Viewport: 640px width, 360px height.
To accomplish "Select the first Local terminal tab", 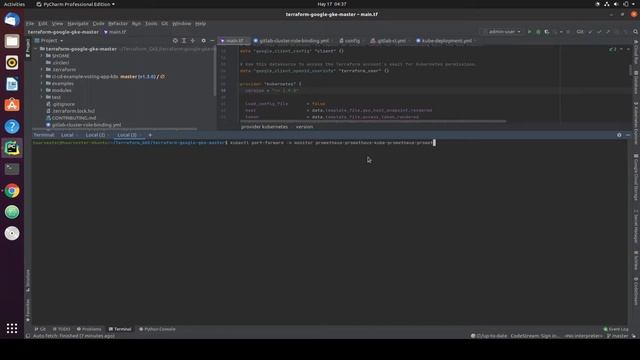I will click(67, 135).
